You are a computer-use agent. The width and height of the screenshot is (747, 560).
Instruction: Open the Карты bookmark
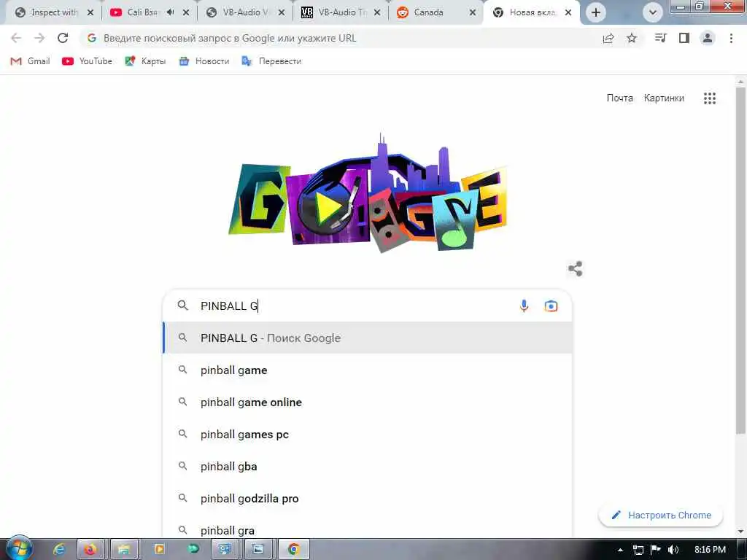coord(145,61)
